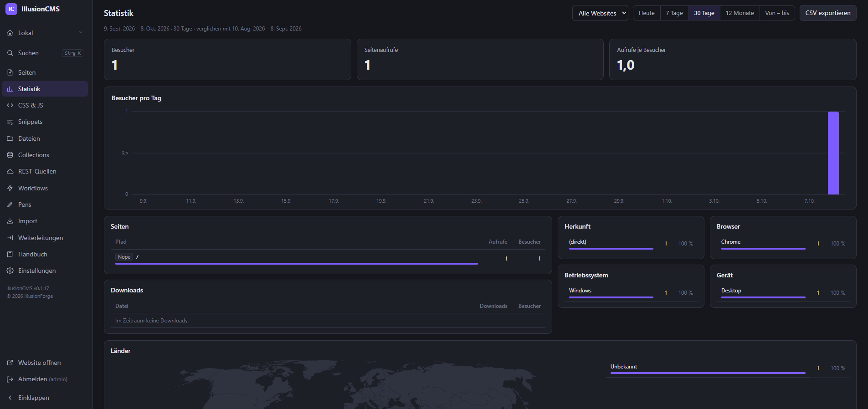Select the 30 Tage range
This screenshot has width=868, height=409.
click(704, 13)
